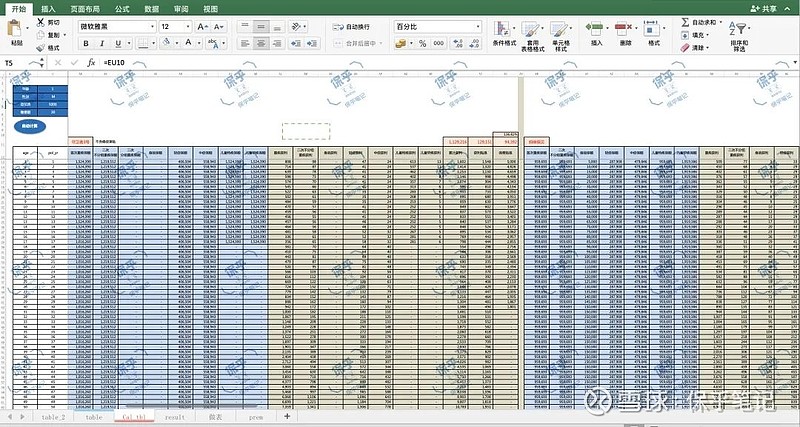The image size is (800, 427).
Task: Apply percent style with % icon
Action: pyautogui.click(x=422, y=43)
